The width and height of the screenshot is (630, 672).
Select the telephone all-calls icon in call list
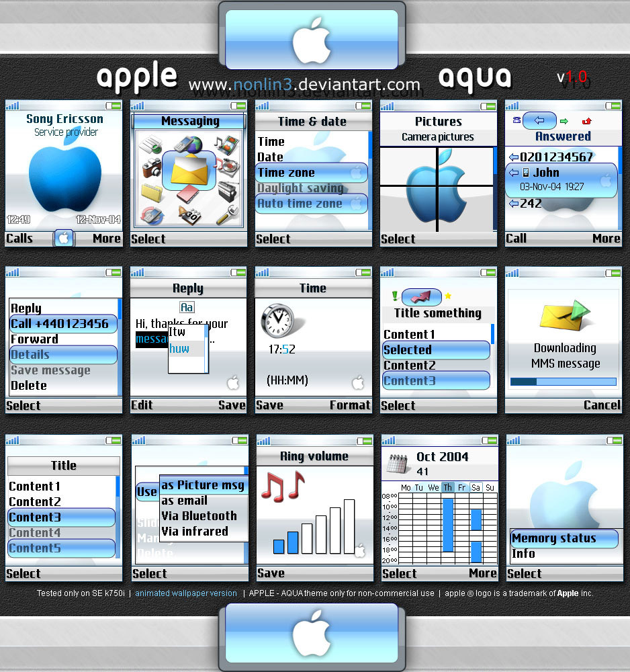click(x=516, y=120)
